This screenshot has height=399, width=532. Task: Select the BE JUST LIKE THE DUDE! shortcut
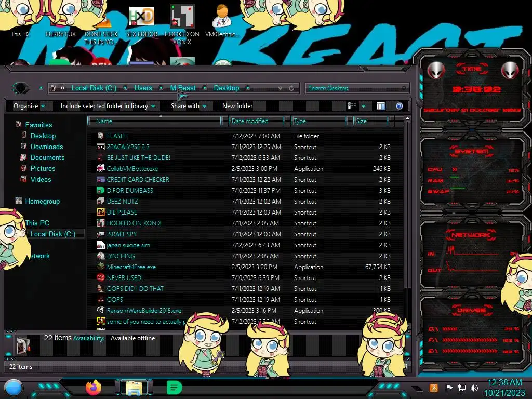(x=138, y=158)
